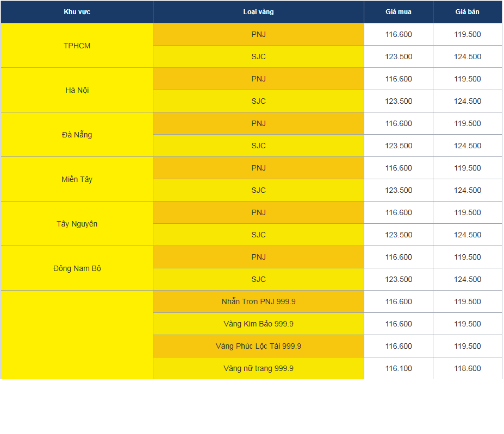Click sell price 119.500 for Đà Nẵng PNJ
Viewport: 504px width, 434px height.
click(468, 123)
